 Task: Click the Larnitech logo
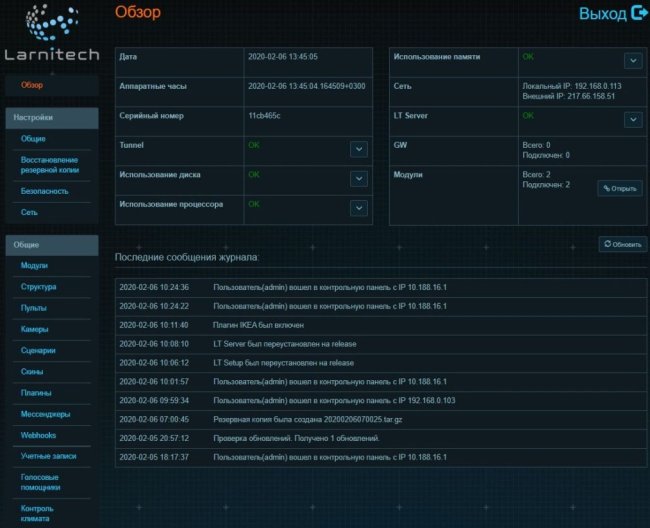point(49,34)
